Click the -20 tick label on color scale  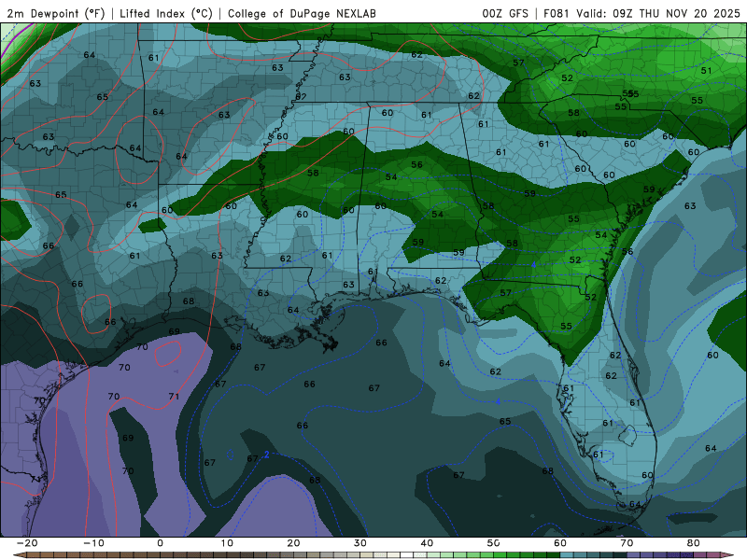(27, 543)
